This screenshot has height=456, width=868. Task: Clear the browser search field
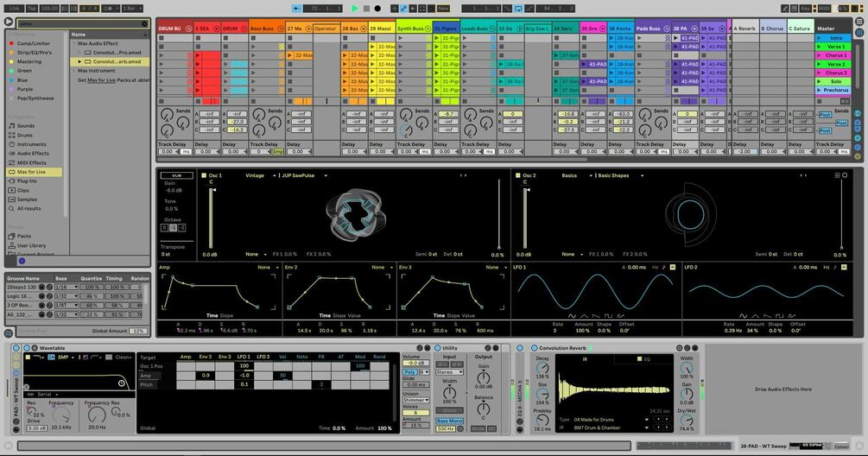[144, 24]
